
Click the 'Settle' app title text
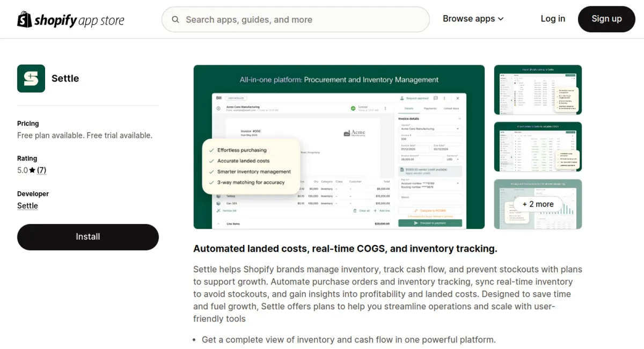[x=65, y=78]
